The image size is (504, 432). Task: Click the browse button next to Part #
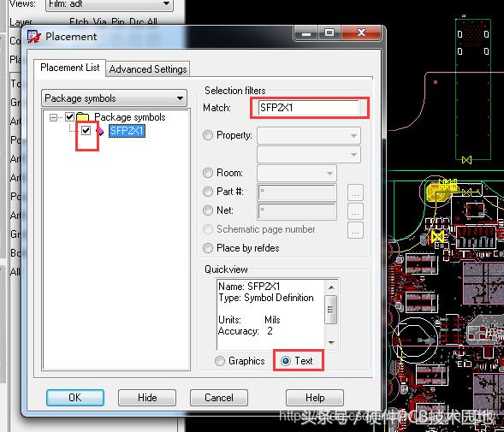click(x=355, y=192)
